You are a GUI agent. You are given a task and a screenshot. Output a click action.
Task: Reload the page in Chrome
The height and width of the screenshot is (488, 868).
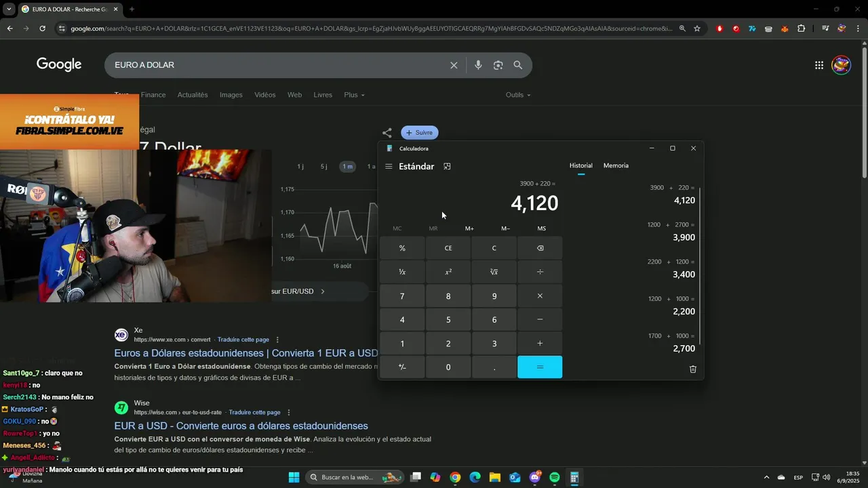[x=42, y=28]
